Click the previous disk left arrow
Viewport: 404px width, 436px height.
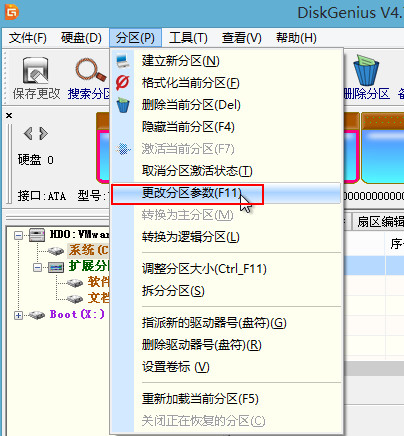coord(28,134)
